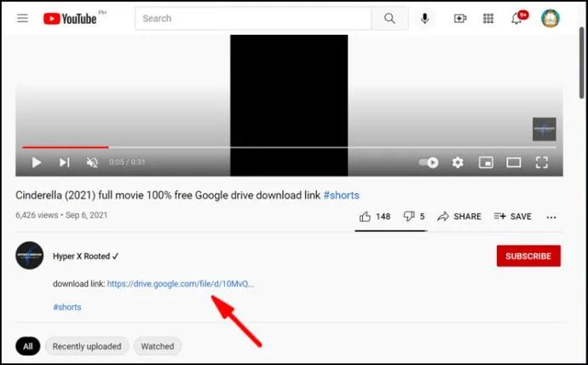Open the Create video camera icon
This screenshot has height=365, width=588.
click(460, 19)
